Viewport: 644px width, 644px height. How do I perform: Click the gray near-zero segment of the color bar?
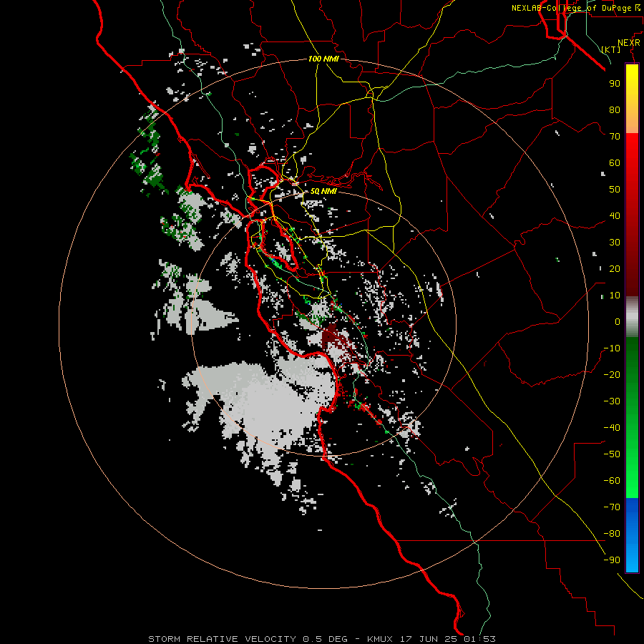click(x=632, y=317)
